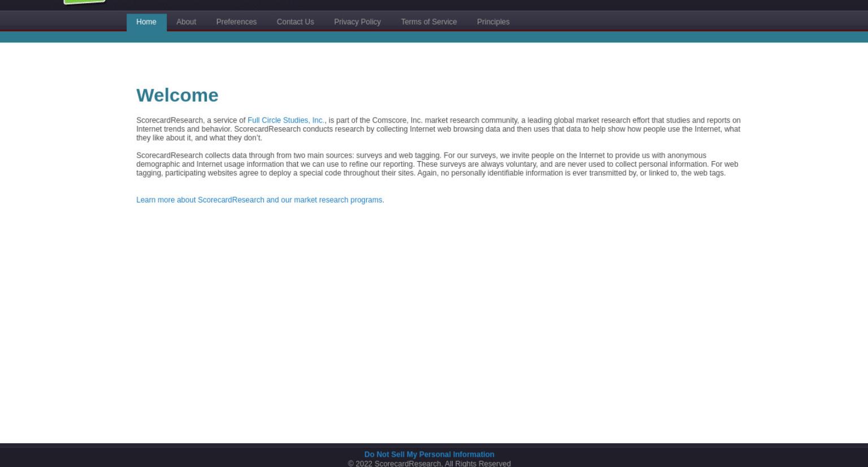Open Preferences in the navigation bar

pos(236,22)
